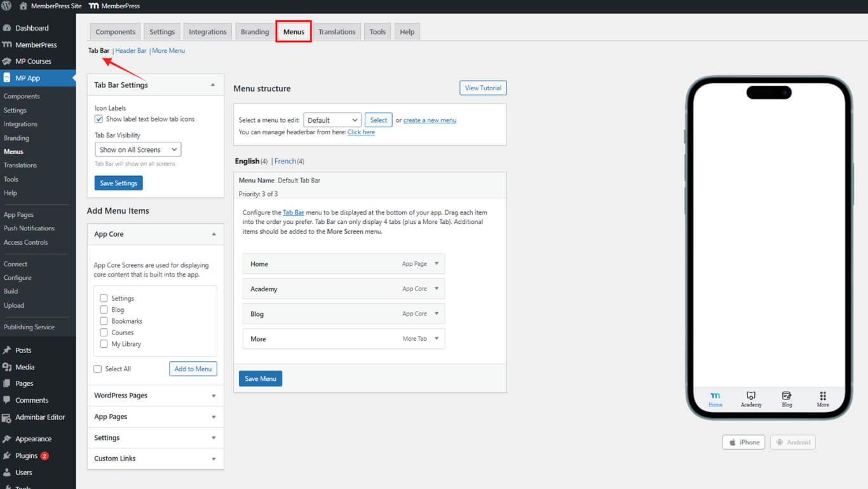The image size is (868, 489).
Task: Switch preview to Android device
Action: coord(792,442)
